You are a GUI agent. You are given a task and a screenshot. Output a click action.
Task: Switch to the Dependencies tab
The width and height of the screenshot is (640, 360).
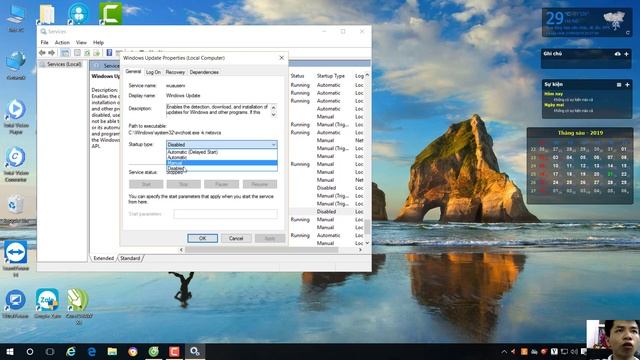point(204,72)
